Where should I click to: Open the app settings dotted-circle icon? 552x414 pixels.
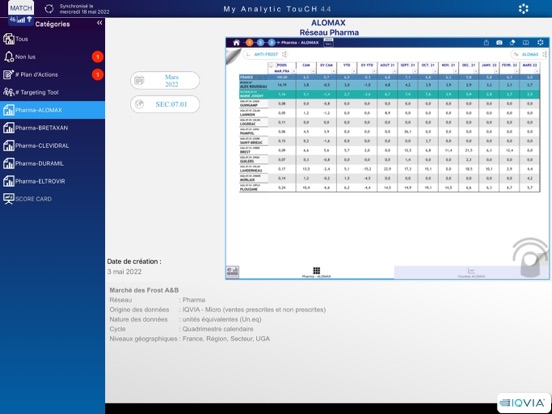(x=523, y=9)
